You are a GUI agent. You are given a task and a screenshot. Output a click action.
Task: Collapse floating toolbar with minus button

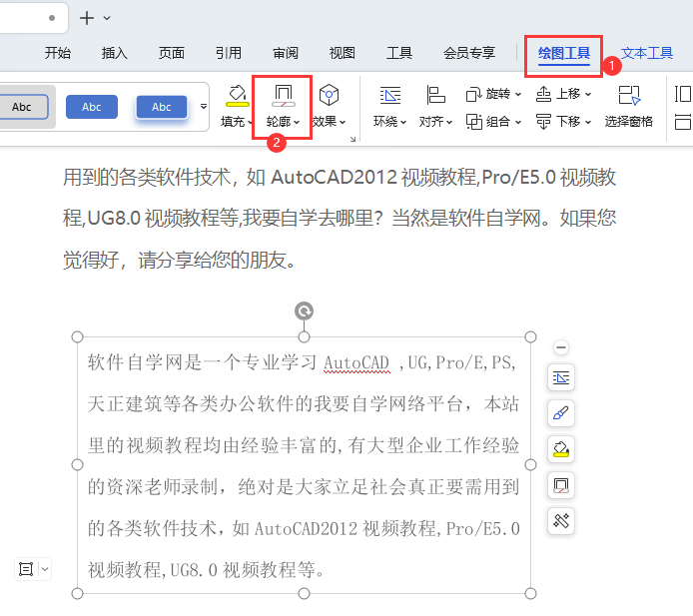click(x=561, y=347)
